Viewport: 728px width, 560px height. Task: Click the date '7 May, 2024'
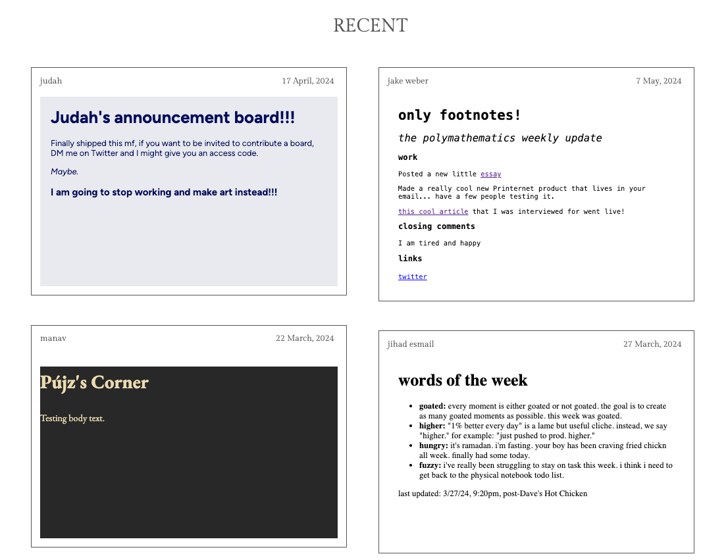coord(658,81)
